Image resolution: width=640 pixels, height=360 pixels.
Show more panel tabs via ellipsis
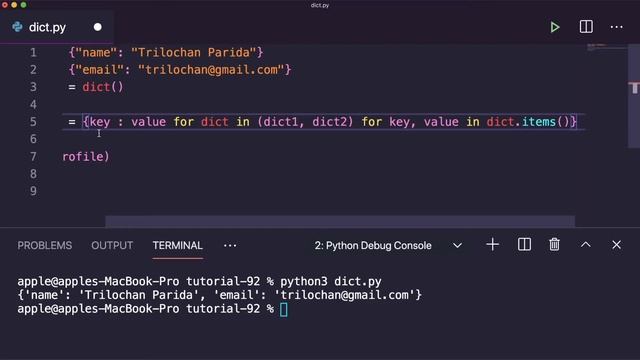point(230,245)
